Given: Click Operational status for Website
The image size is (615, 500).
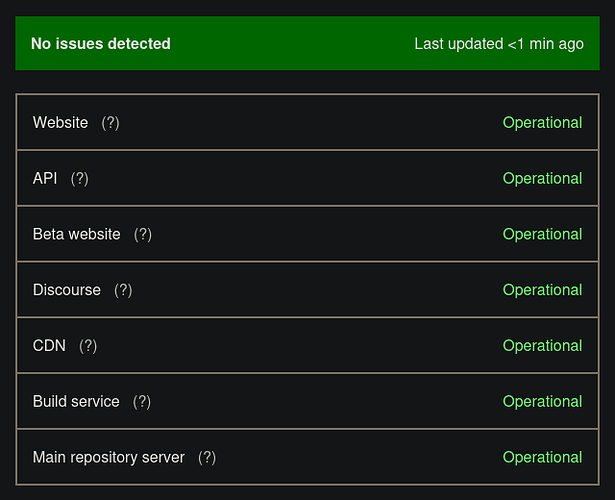Looking at the screenshot, I should 542,123.
